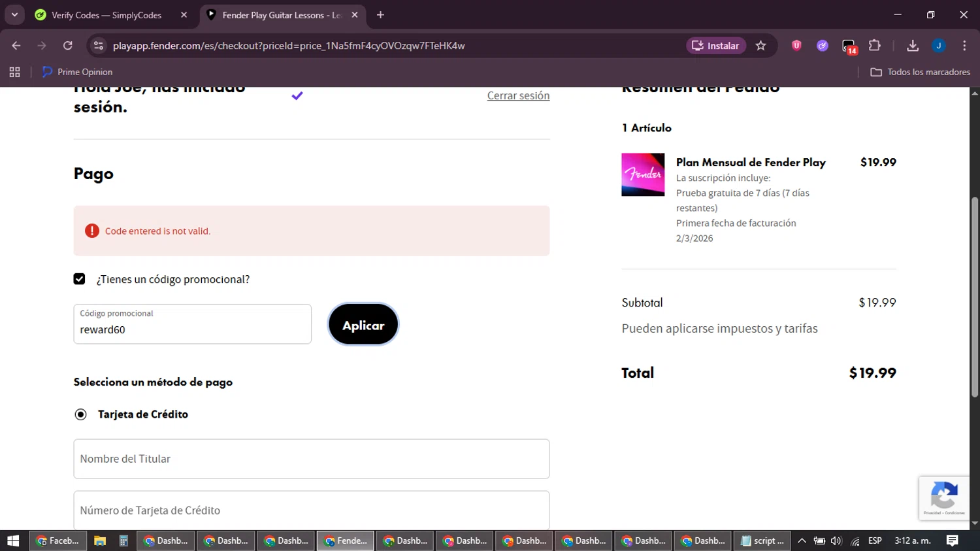Switch to Verify Codes SimplyCodes tab
Viewport: 980px width, 551px height.
(105, 15)
